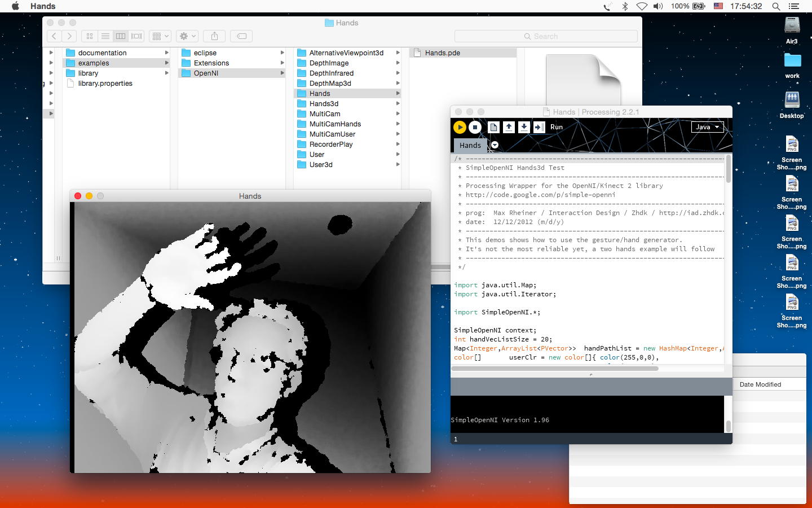
Task: Run the sketch with the play button
Action: pyautogui.click(x=460, y=128)
